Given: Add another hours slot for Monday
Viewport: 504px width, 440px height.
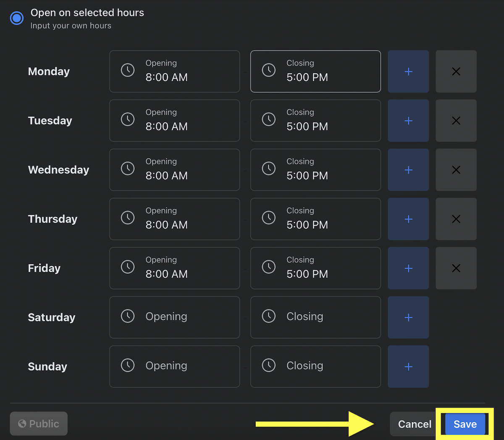Looking at the screenshot, I should coord(408,71).
